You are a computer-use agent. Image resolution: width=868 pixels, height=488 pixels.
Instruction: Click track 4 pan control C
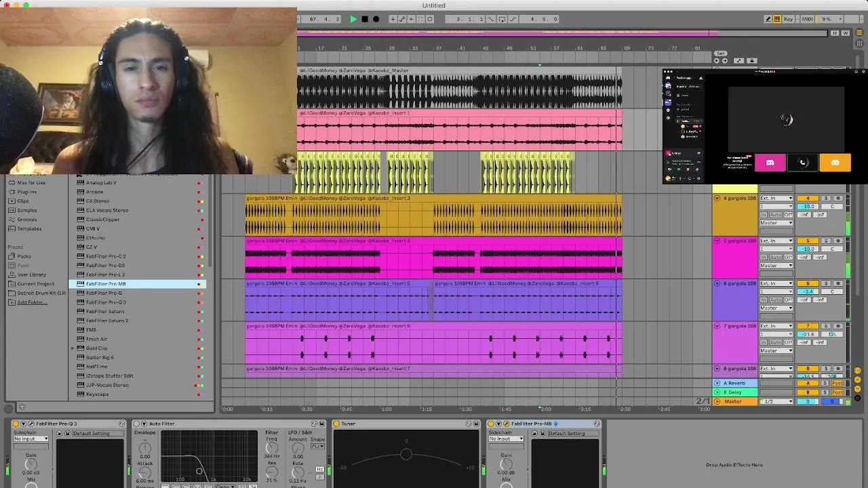click(833, 207)
